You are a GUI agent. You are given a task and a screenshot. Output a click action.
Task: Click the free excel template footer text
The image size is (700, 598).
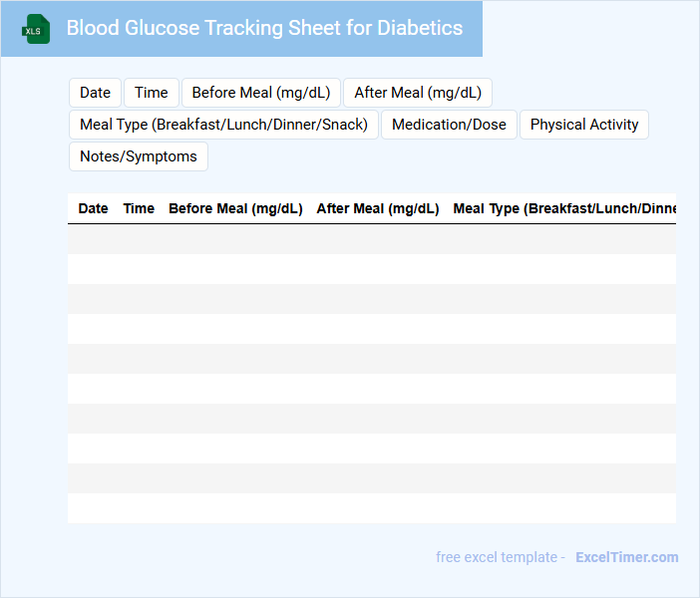coord(500,557)
